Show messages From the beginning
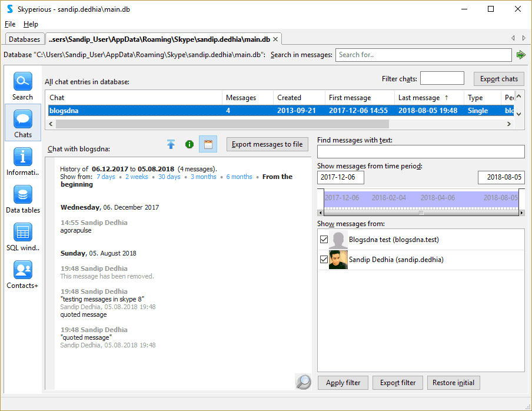Viewport: 532px width, 411px height. [x=177, y=181]
